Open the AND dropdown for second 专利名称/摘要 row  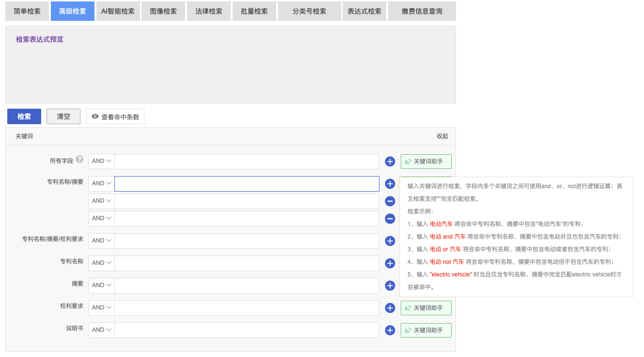click(x=102, y=201)
